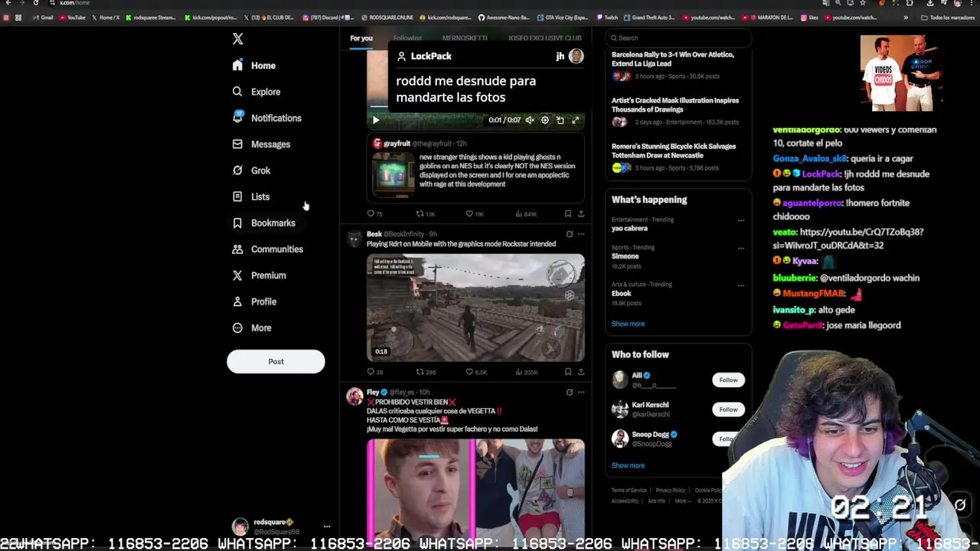980x551 pixels.
Task: Mute the top video's sound
Action: coord(529,120)
